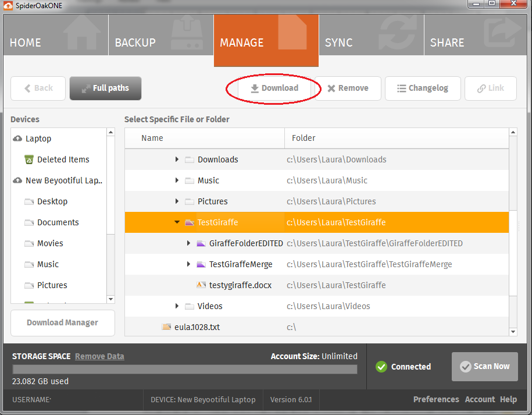Click the Music folder icon in file list
Viewport: 532px width, 415px height.
(x=190, y=180)
